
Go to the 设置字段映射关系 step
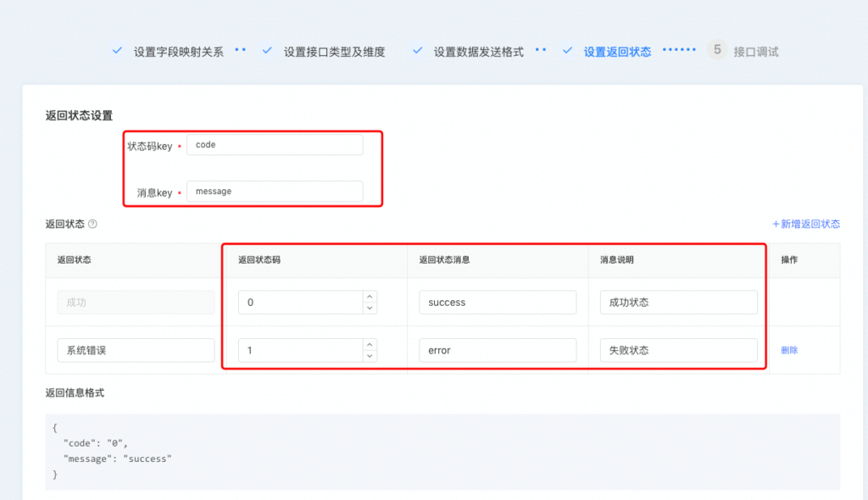pyautogui.click(x=178, y=52)
